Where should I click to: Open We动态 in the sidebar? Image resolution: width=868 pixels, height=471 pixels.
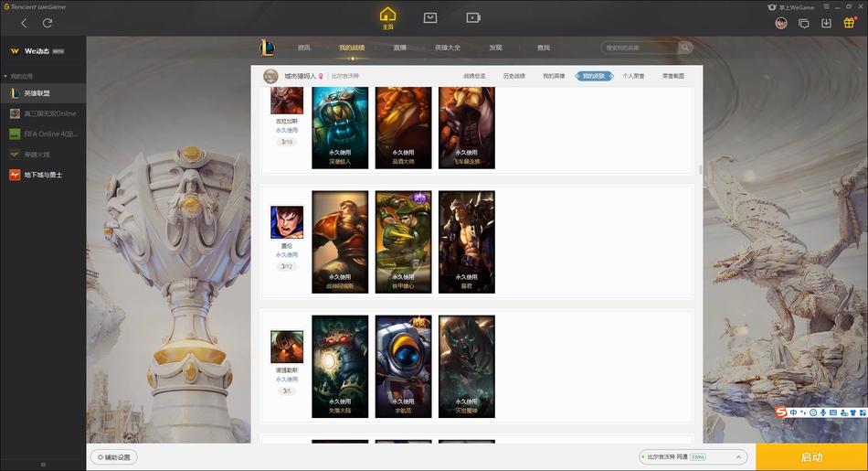pyautogui.click(x=37, y=51)
